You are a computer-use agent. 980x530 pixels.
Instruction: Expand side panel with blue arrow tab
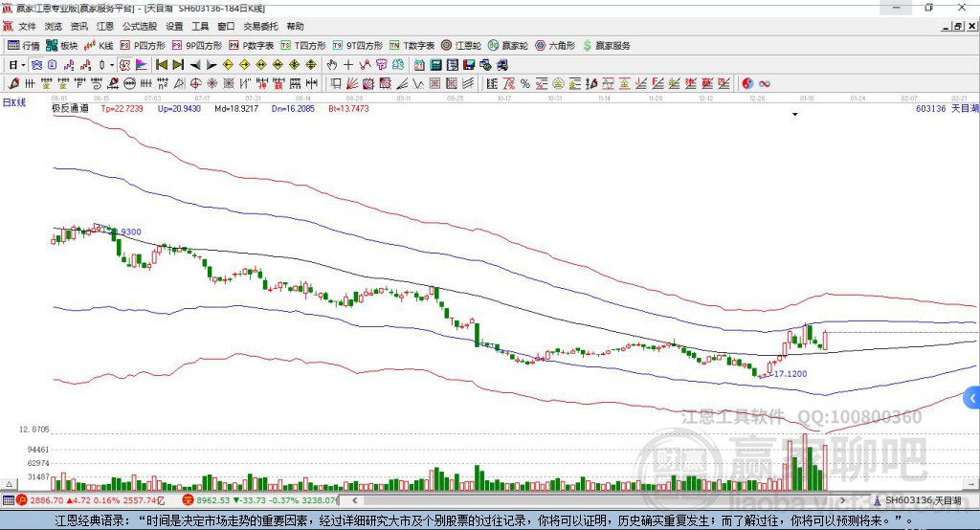(972, 398)
